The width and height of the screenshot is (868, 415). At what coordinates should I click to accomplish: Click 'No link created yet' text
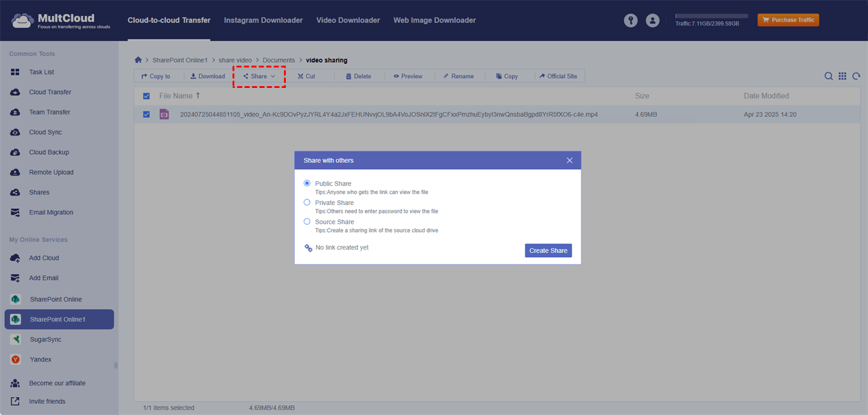coord(342,248)
